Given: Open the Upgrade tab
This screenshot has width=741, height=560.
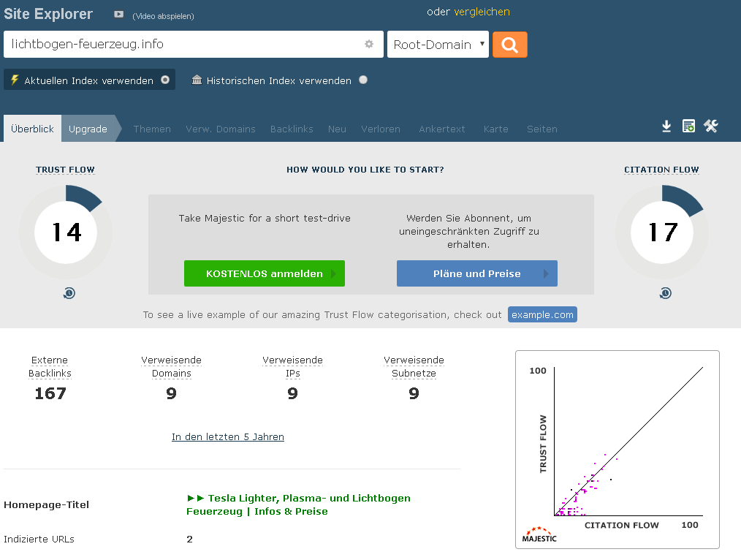Looking at the screenshot, I should pos(88,129).
